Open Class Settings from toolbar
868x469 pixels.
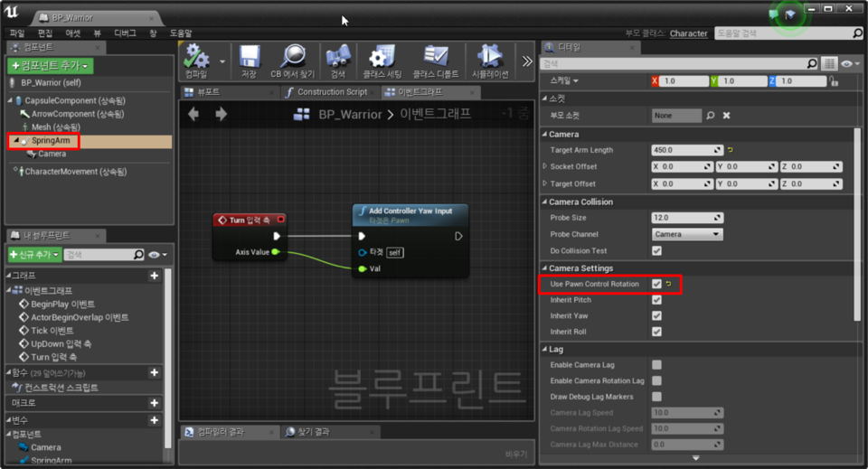click(382, 61)
